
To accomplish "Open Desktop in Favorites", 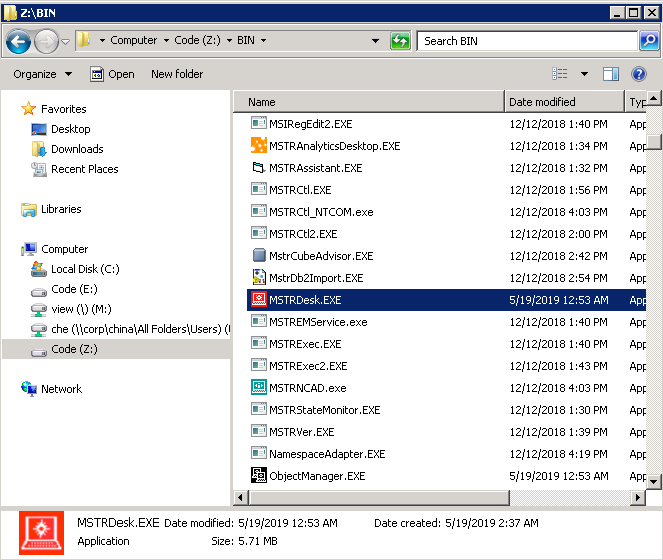I will tap(71, 129).
